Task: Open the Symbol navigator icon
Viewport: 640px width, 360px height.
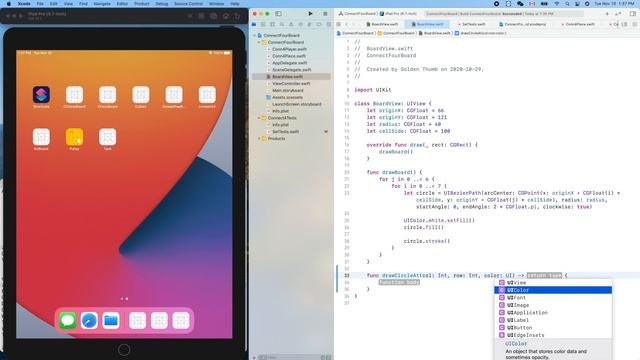Action: tap(273, 24)
